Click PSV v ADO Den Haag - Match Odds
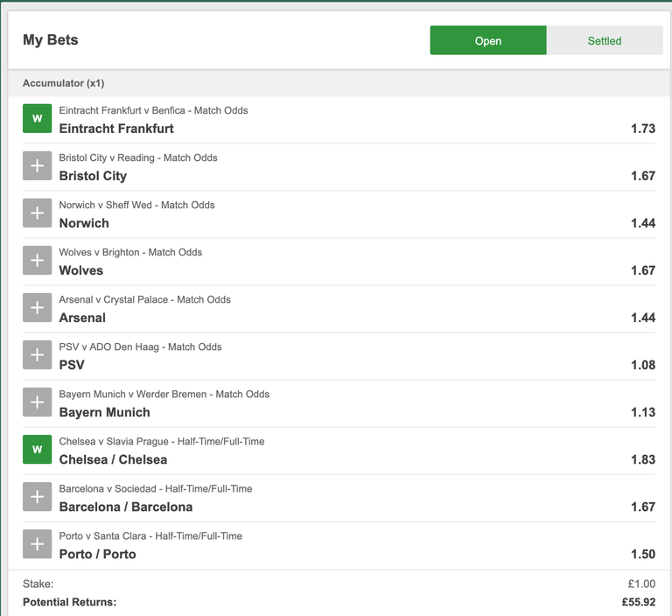The height and width of the screenshot is (616, 672). (x=141, y=346)
